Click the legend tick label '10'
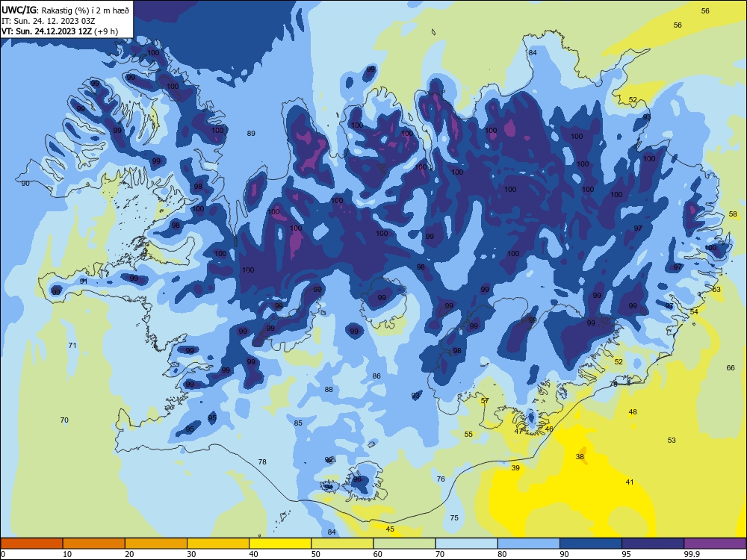This screenshot has height=560, width=747. (67, 554)
